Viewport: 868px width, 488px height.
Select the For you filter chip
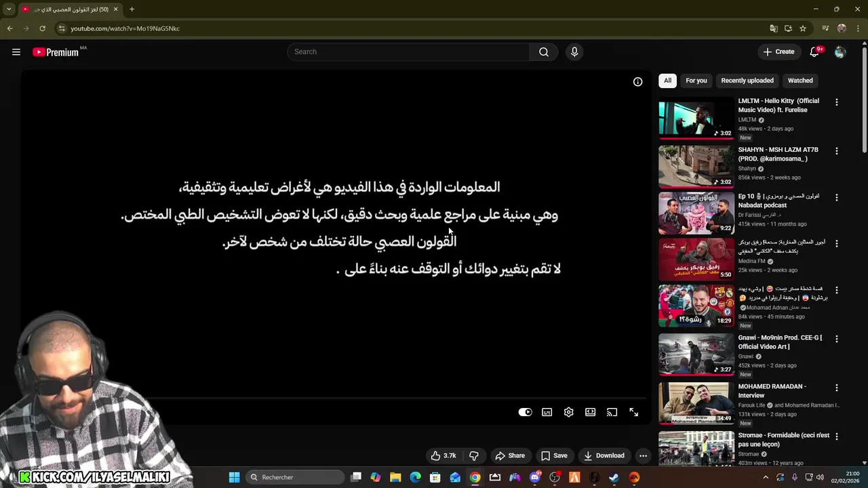tap(696, 81)
